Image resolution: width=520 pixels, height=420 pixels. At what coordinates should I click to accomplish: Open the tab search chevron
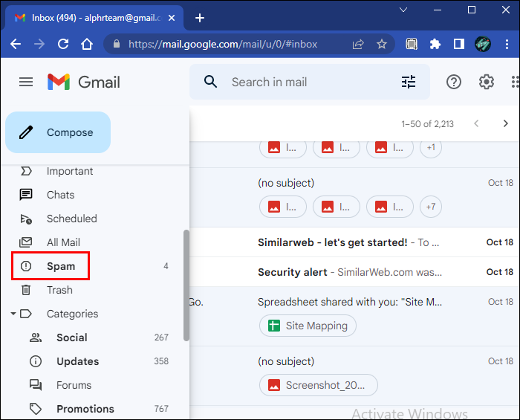click(x=403, y=10)
